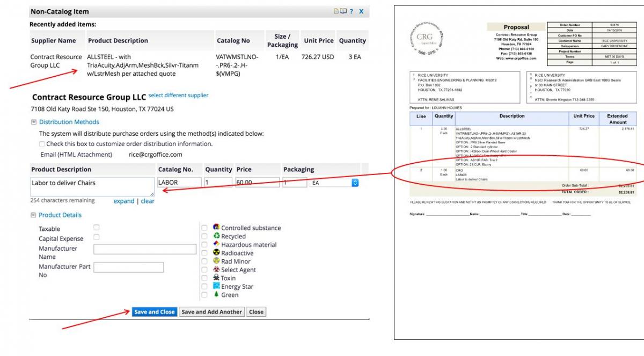The height and width of the screenshot is (356, 644).
Task: Check the Select Agent checkbox
Action: coord(204,270)
